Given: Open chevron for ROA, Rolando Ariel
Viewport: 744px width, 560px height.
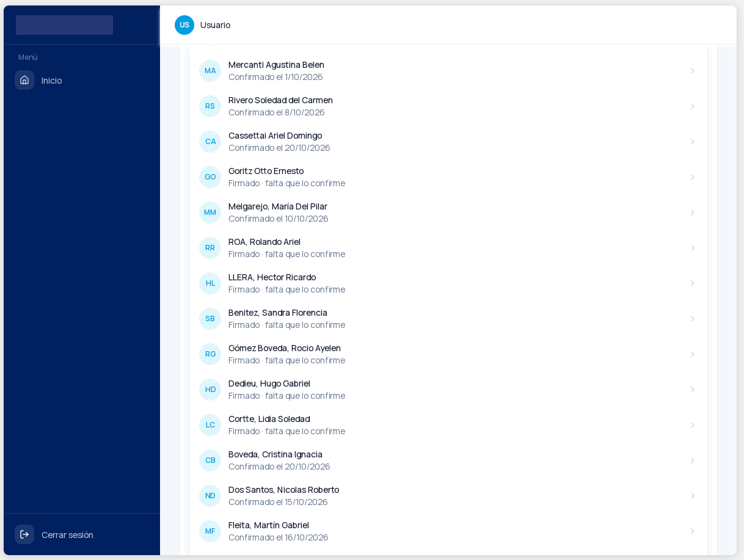Looking at the screenshot, I should click(x=693, y=248).
